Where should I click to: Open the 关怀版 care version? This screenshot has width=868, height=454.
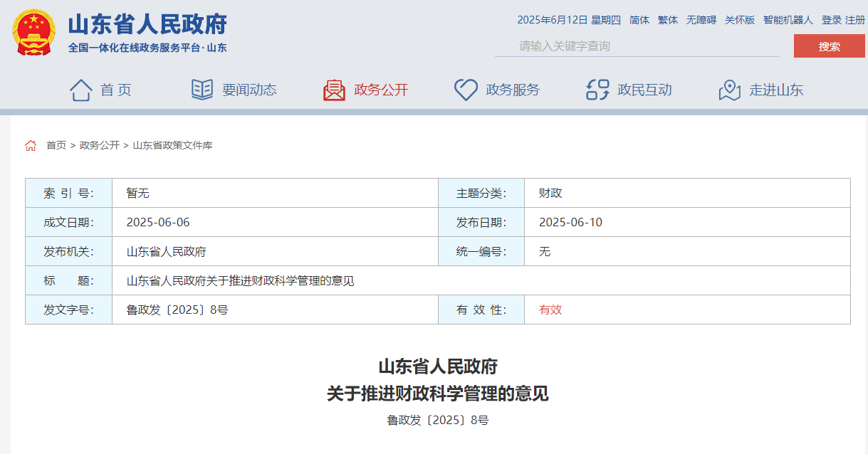[740, 20]
